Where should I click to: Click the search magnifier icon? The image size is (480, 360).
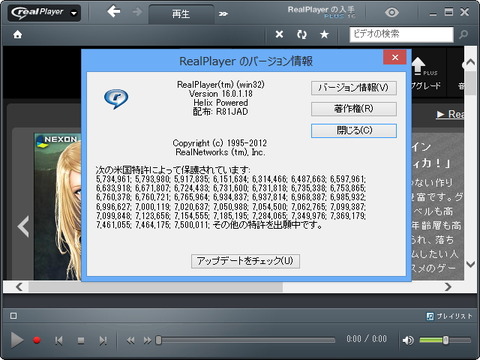click(x=464, y=34)
